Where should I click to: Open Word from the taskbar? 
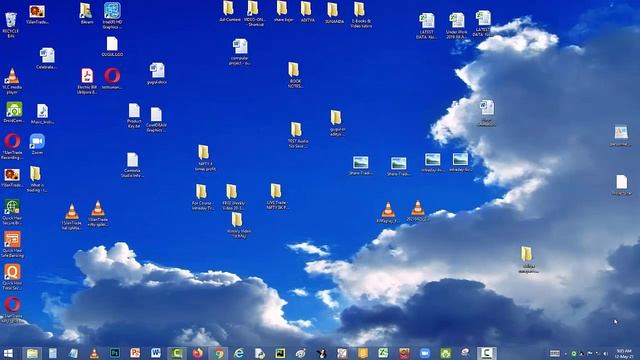(156, 353)
